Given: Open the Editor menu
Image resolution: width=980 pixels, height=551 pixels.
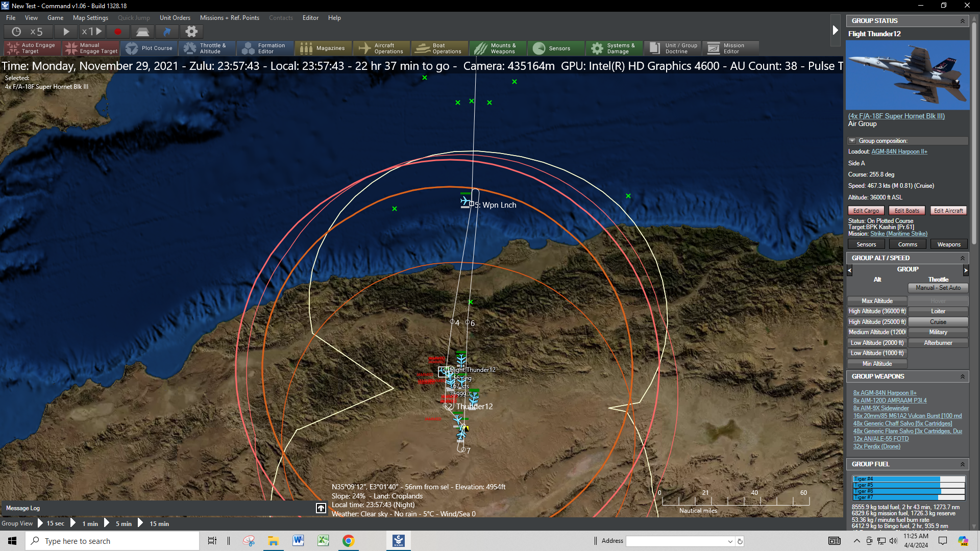Looking at the screenshot, I should (310, 18).
